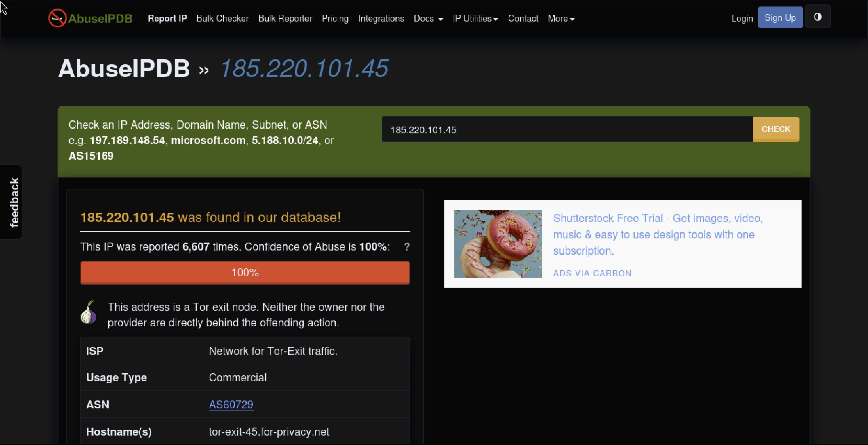Click the CHECK button
This screenshot has height=445, width=868.
(776, 129)
